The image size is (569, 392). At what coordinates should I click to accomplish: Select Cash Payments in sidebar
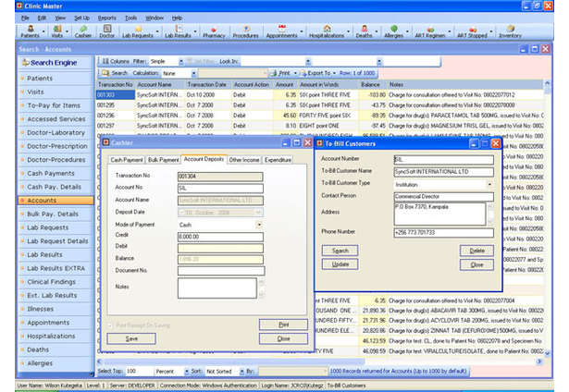point(56,173)
